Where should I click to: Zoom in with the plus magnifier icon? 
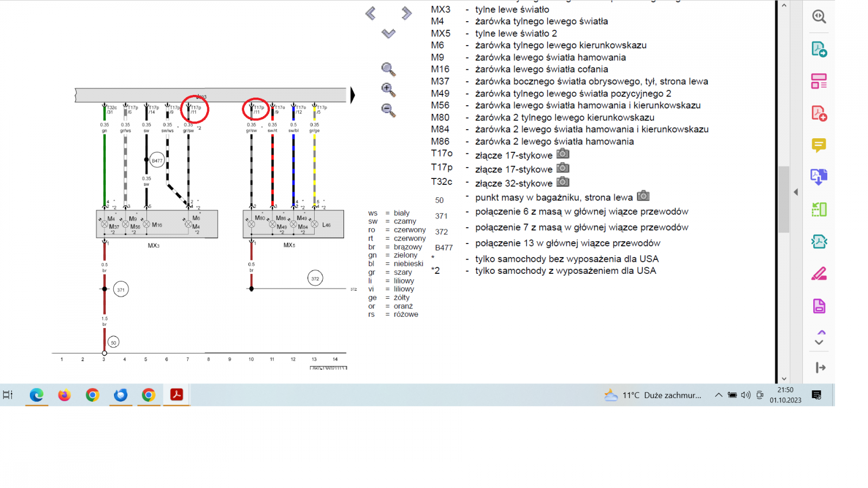388,89
